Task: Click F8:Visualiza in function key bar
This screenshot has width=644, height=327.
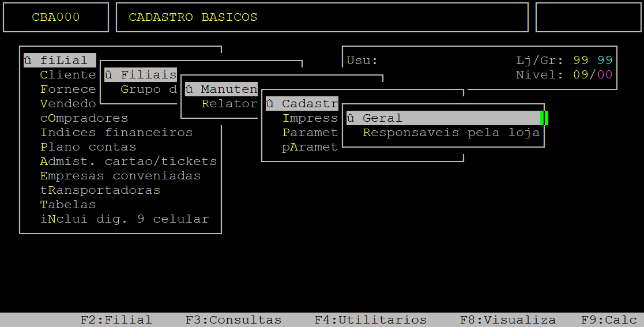Action: (x=507, y=320)
